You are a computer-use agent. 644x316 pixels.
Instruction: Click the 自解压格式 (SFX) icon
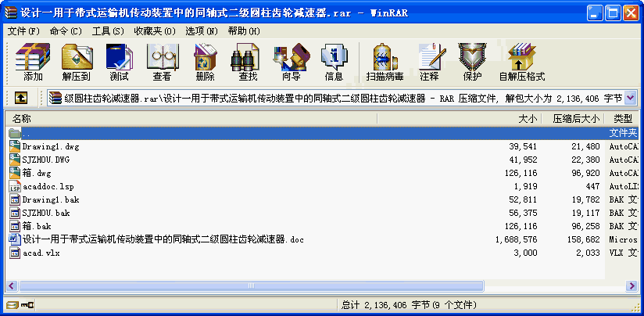tap(522, 62)
